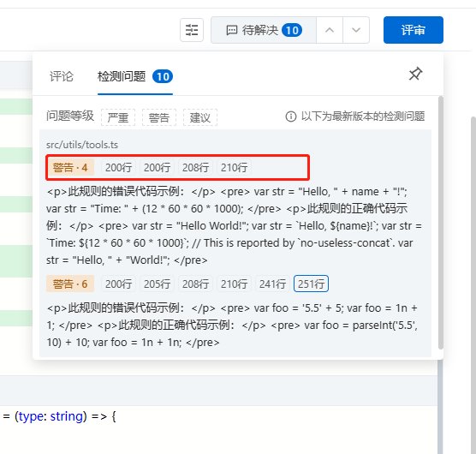Expand the 警告 · 4 issue group
Image resolution: width=476 pixels, height=454 pixels.
(x=70, y=168)
